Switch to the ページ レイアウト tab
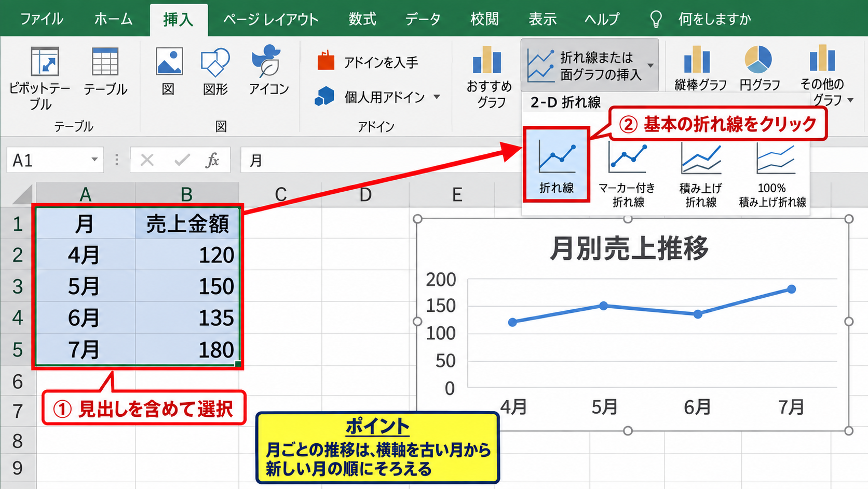 tap(270, 19)
